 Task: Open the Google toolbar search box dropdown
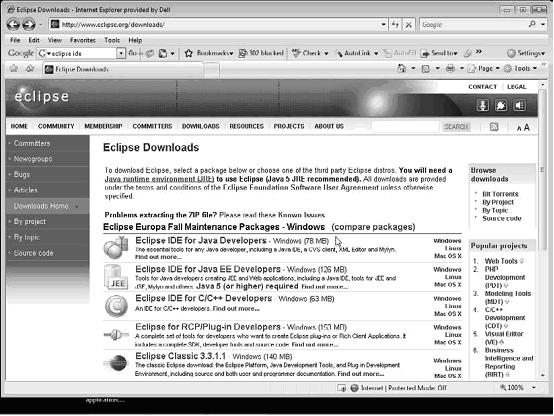click(121, 53)
